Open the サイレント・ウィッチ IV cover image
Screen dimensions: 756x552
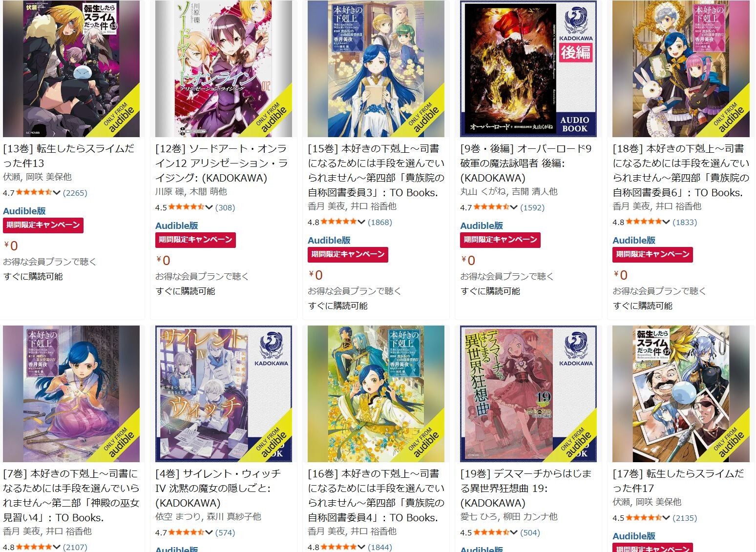(224, 393)
